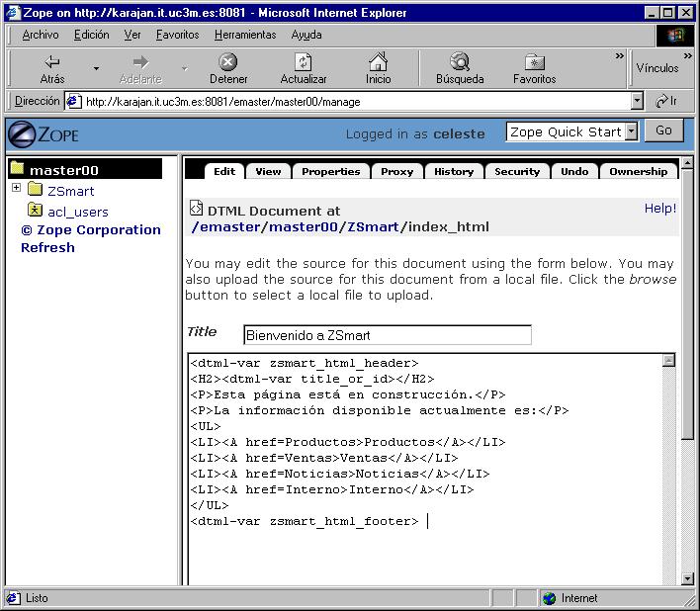
Task: Click the Go button in Zope header
Action: 663,131
